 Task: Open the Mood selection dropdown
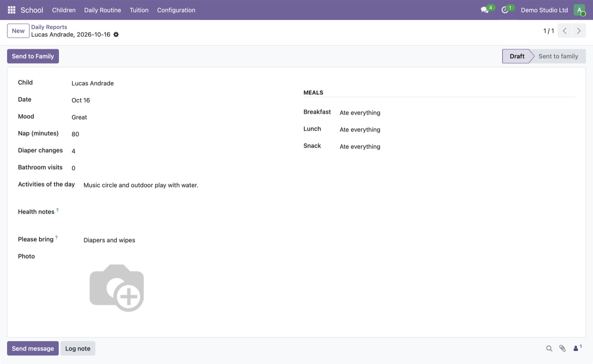tap(180, 117)
